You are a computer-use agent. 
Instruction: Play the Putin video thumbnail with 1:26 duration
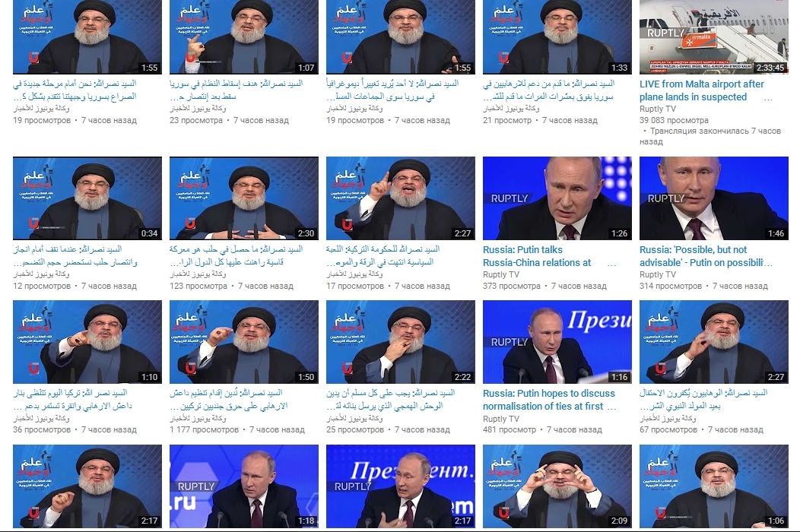click(557, 198)
